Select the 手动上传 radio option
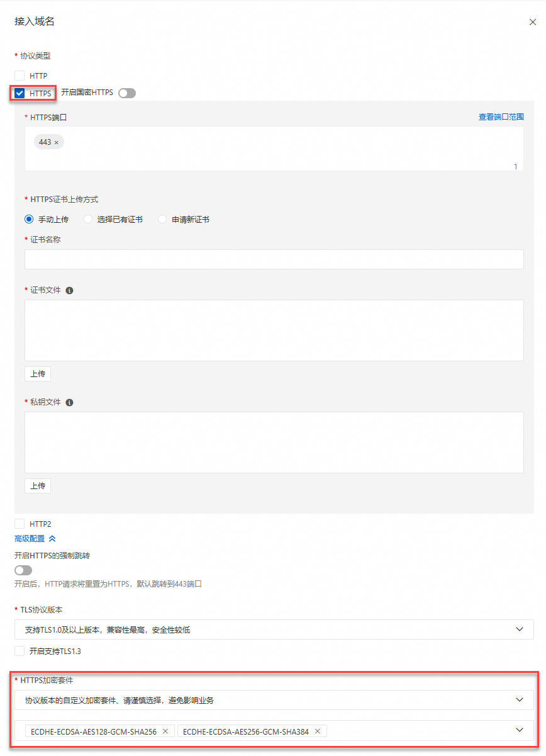The image size is (546, 756). point(29,220)
